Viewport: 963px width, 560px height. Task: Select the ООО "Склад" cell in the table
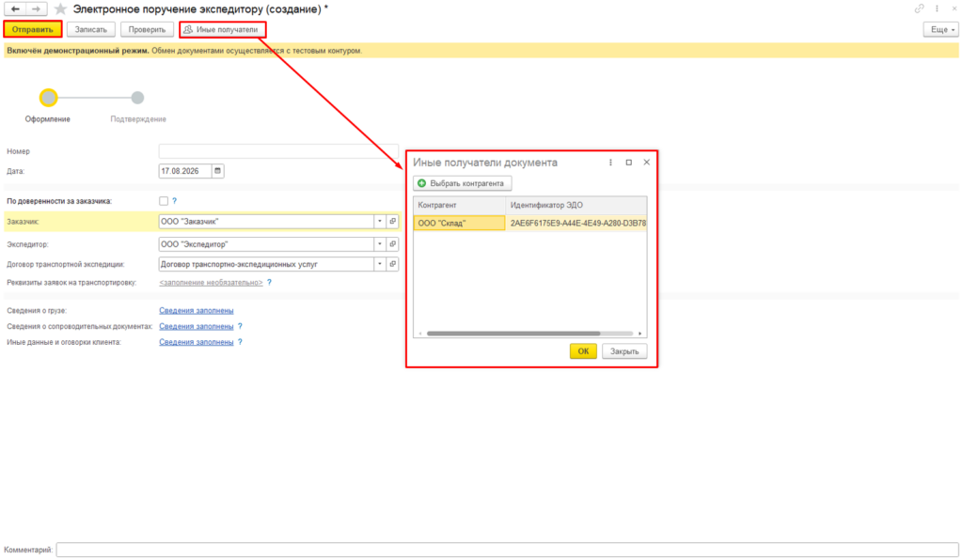point(459,224)
